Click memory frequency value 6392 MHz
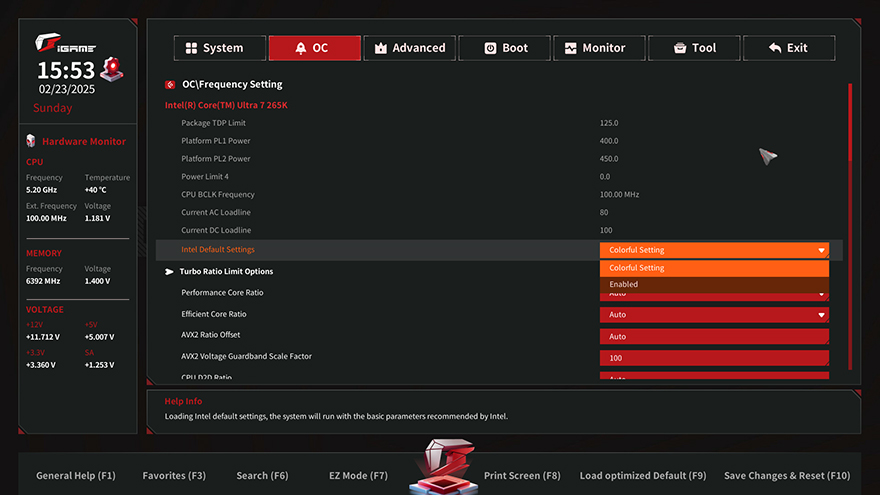880x495 pixels. point(43,281)
